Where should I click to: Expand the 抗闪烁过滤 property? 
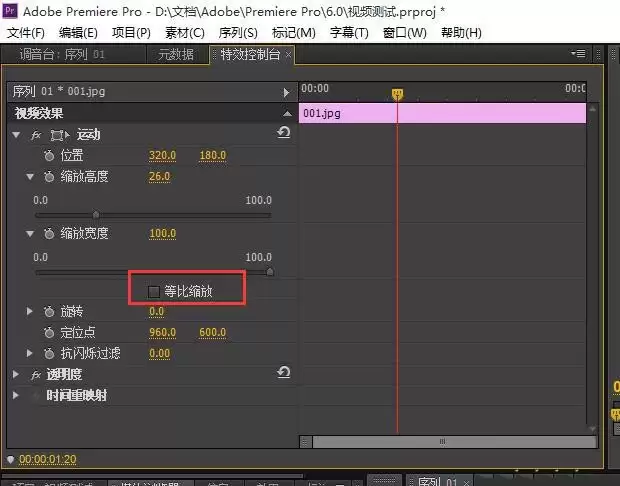pyautogui.click(x=30, y=353)
